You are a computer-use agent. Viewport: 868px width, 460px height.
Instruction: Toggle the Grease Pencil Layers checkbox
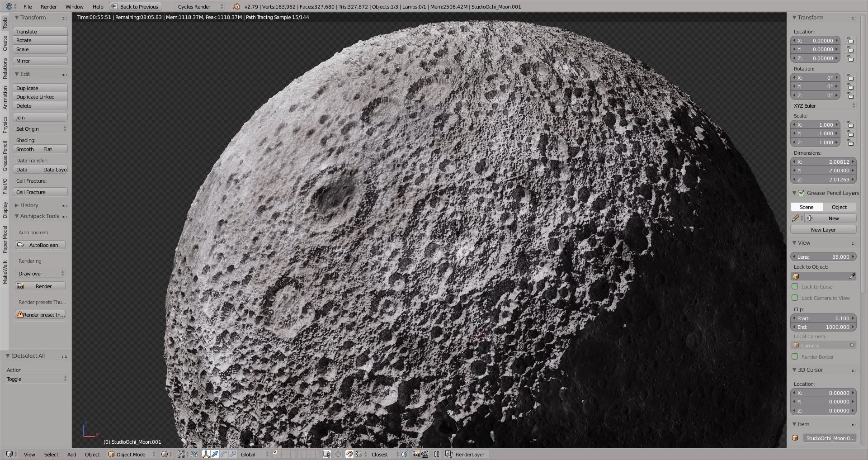801,193
